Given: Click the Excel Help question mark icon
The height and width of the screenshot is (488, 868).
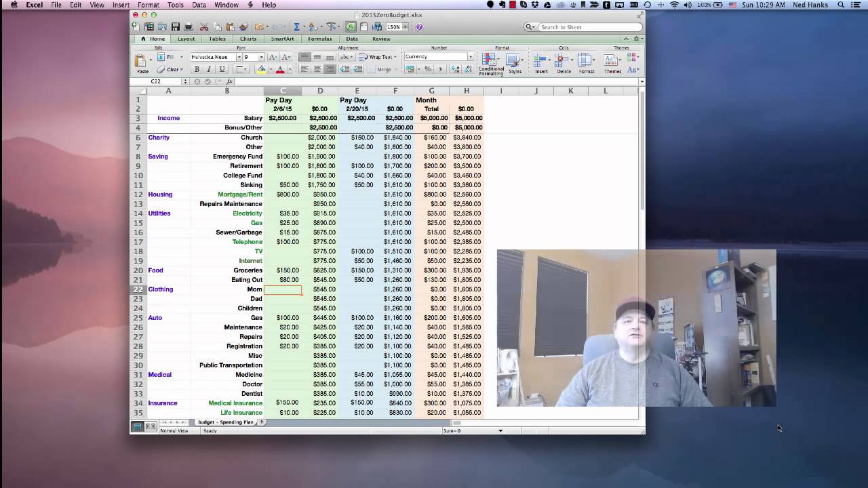Looking at the screenshot, I should (x=419, y=27).
